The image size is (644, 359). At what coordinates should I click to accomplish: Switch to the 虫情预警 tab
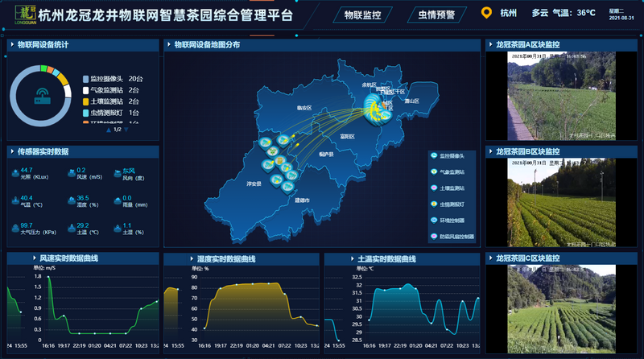436,14
